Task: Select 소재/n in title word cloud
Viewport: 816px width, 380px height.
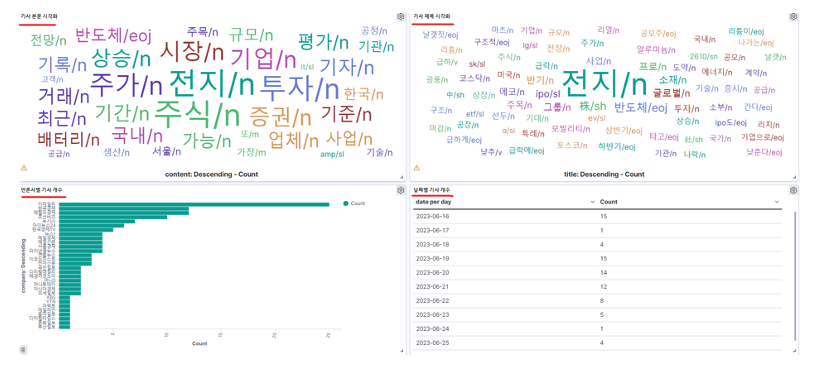Action: 672,80
